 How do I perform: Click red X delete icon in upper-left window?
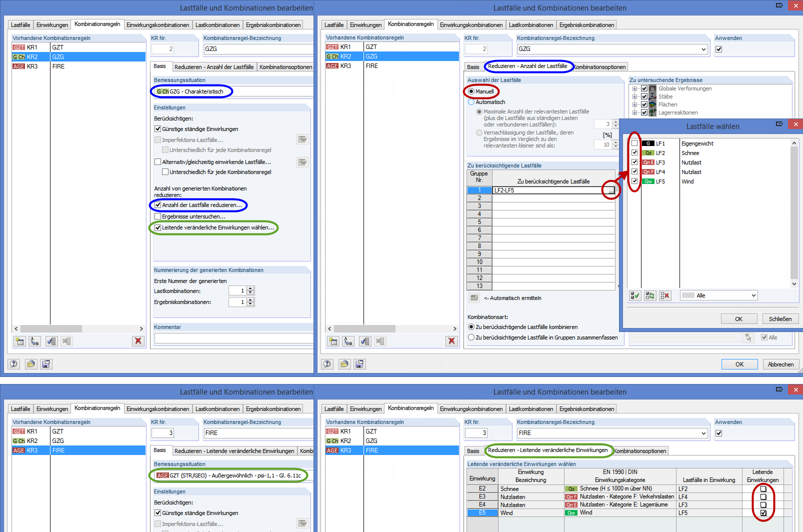[x=138, y=341]
